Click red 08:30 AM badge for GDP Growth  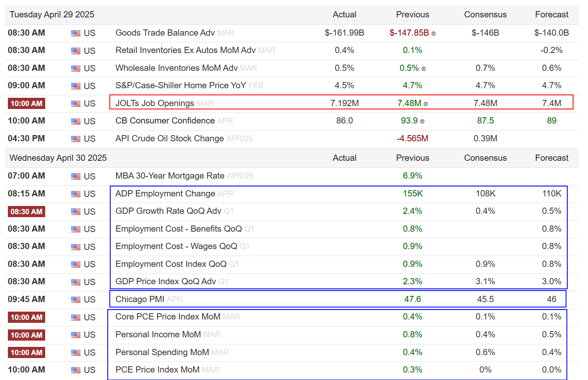(27, 212)
